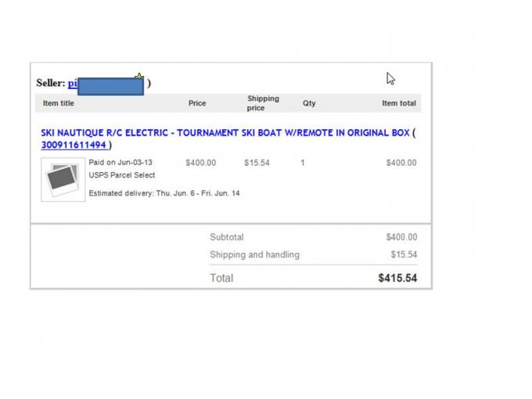Open the item photo thumbnail
This screenshot has width=532, height=399.
(63, 179)
